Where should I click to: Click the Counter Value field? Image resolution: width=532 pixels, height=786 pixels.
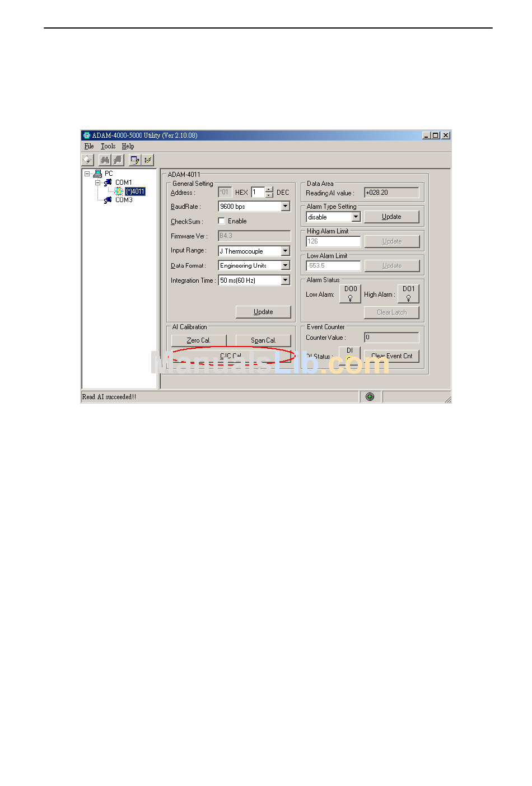coord(391,338)
